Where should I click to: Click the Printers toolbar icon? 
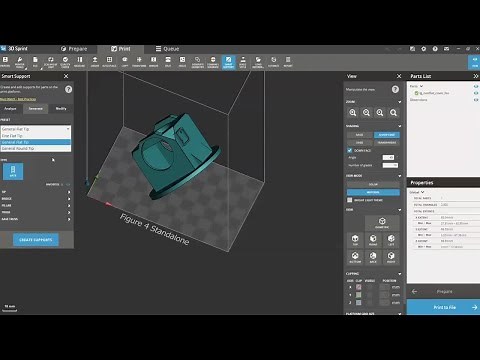pyautogui.click(x=5, y=62)
